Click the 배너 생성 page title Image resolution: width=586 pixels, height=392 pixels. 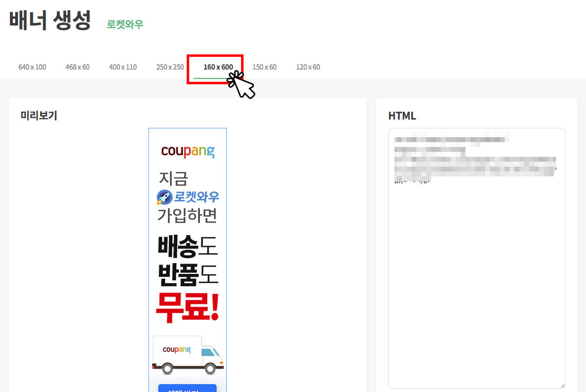coord(50,20)
